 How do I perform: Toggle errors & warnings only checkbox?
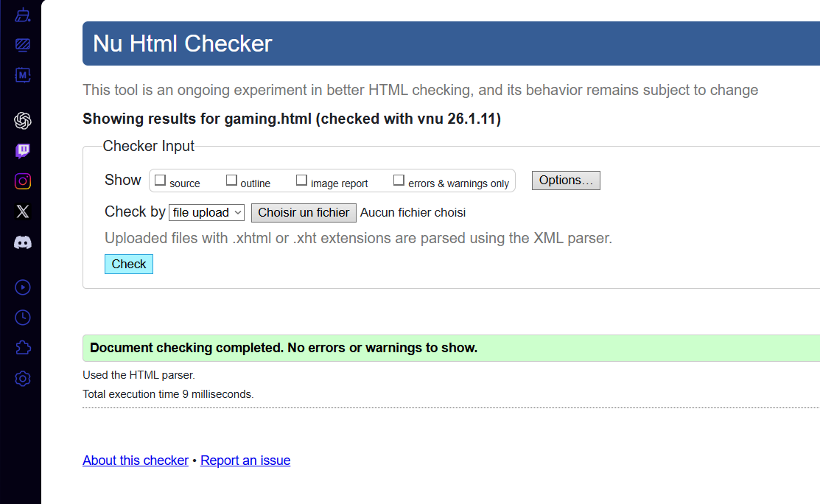[x=399, y=181]
